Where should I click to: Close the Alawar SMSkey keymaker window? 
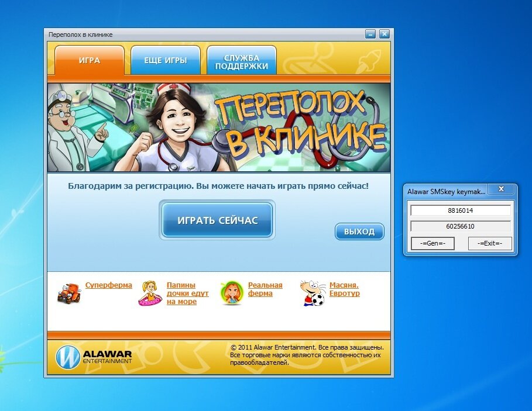tap(502, 189)
